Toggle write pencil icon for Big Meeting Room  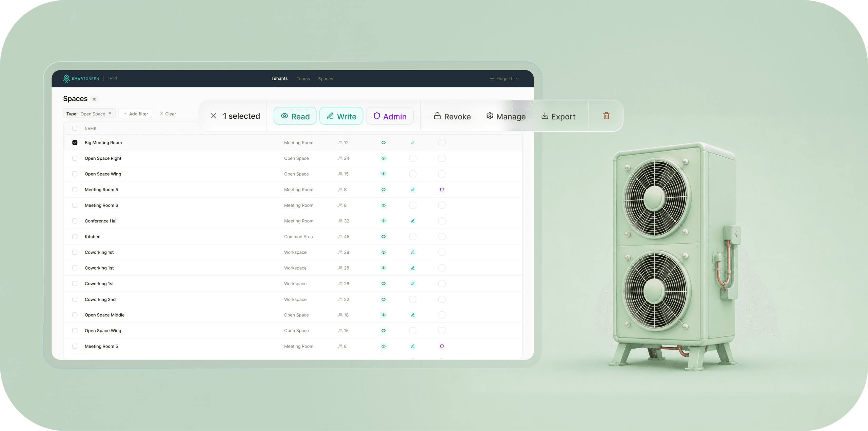coord(413,143)
